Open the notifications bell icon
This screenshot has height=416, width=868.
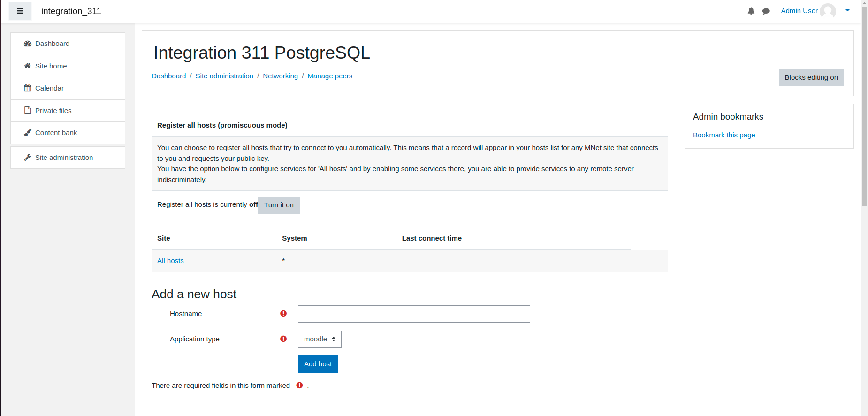tap(751, 11)
